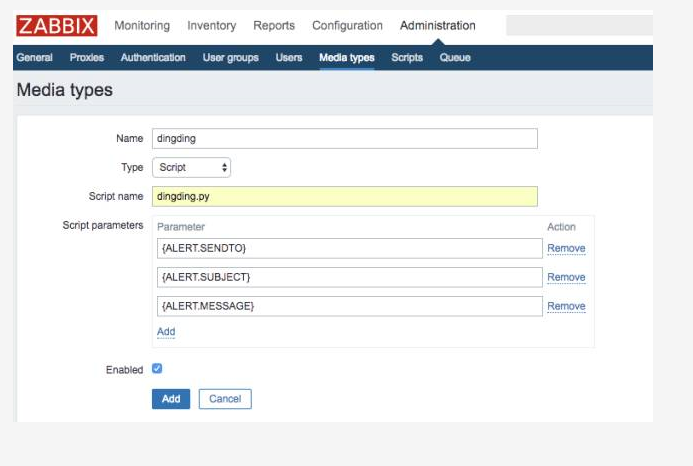Click the ZABBIX logo
The image size is (693, 466).
tap(57, 26)
